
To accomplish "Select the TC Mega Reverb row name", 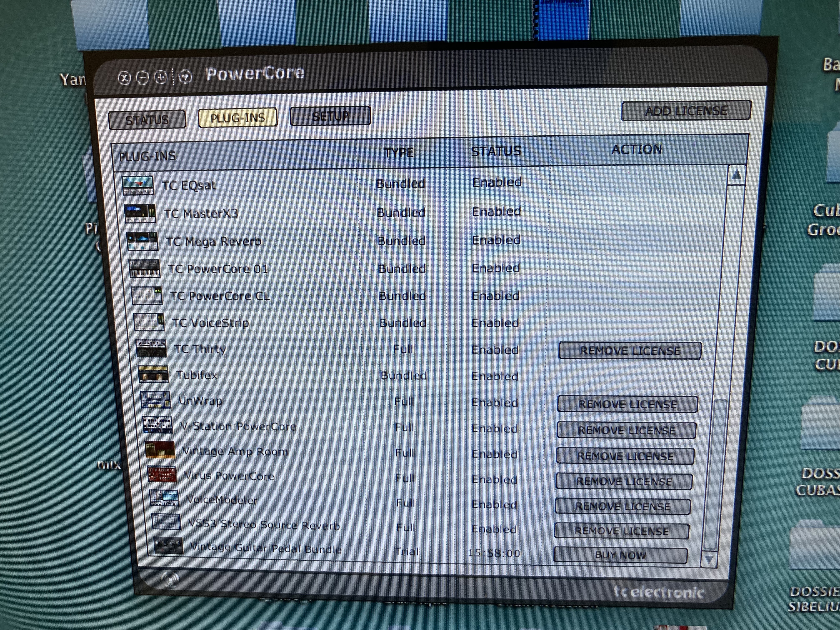I will pos(214,241).
